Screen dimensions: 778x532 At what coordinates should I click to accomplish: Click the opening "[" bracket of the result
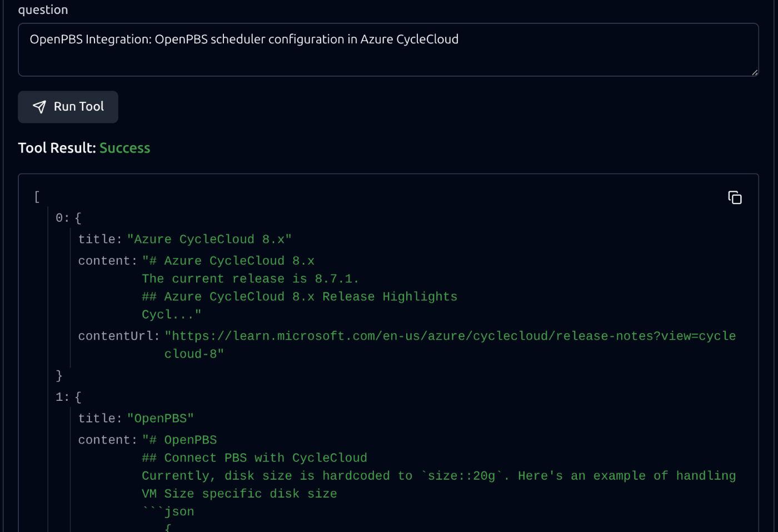click(x=37, y=197)
